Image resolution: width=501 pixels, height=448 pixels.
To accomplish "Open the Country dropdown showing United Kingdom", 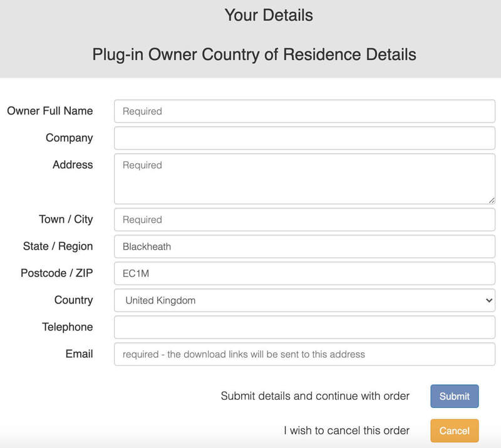I will pyautogui.click(x=304, y=300).
